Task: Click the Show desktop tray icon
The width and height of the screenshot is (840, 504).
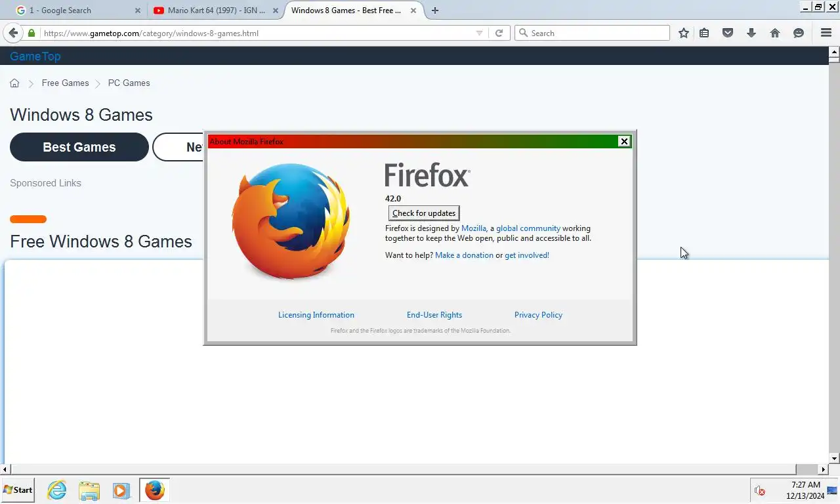Action: coord(831,490)
